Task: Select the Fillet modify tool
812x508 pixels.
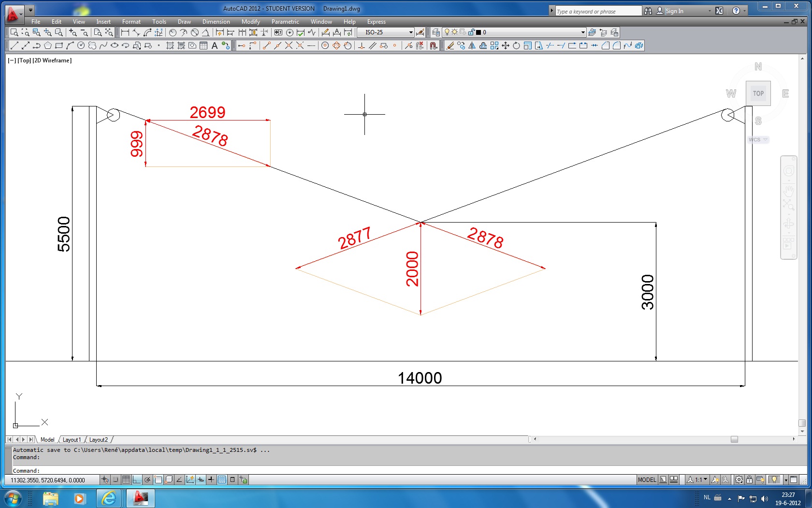Action: [617, 45]
